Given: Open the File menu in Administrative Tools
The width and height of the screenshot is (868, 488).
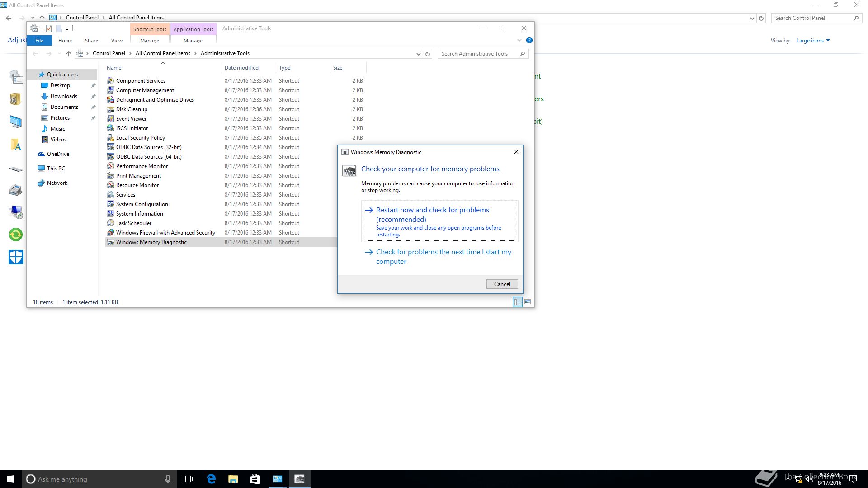Looking at the screenshot, I should pyautogui.click(x=39, y=41).
